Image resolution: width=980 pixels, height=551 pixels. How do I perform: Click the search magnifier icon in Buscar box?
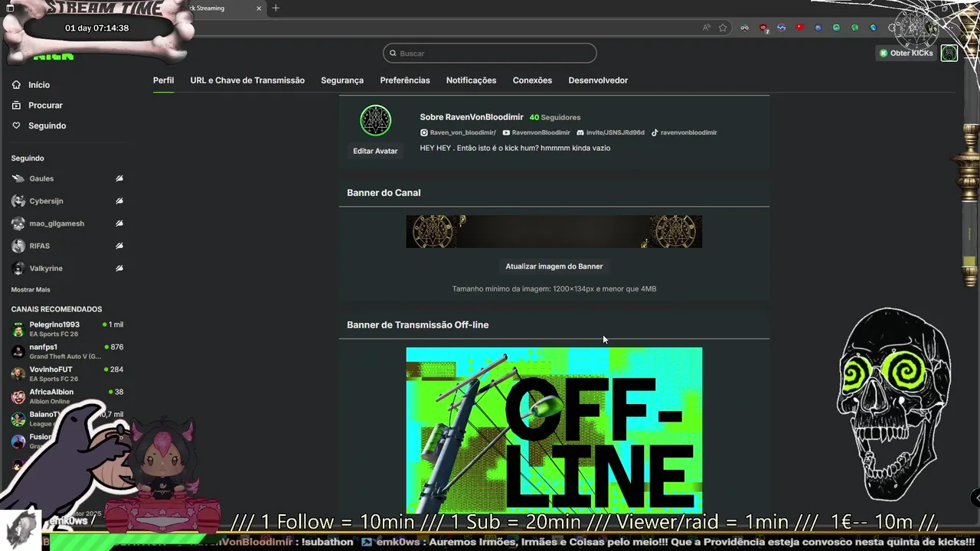(393, 54)
